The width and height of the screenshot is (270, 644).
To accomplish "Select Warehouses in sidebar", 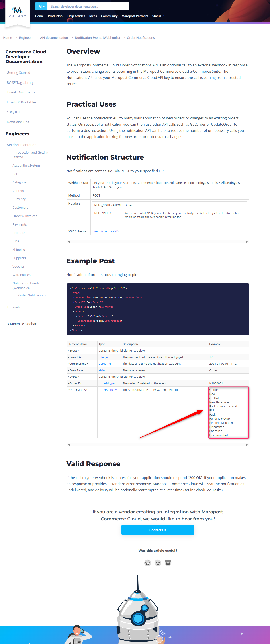I will (22, 275).
